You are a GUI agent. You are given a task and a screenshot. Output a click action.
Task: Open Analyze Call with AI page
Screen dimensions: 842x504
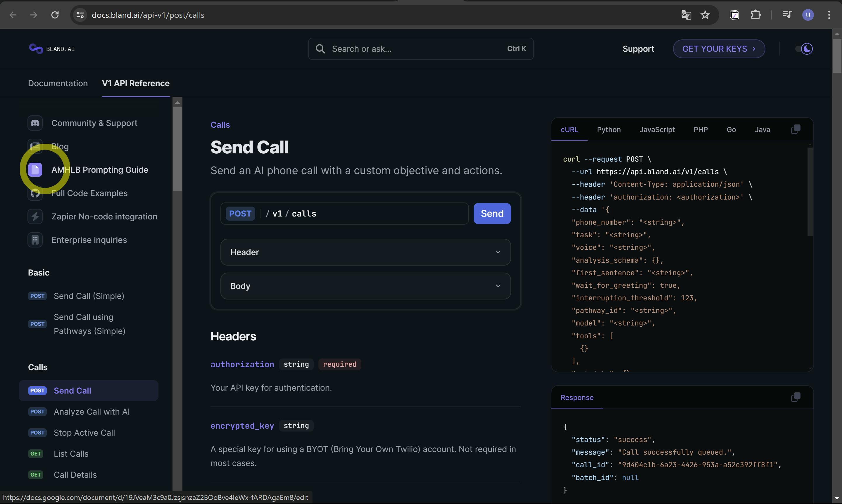coord(92,412)
